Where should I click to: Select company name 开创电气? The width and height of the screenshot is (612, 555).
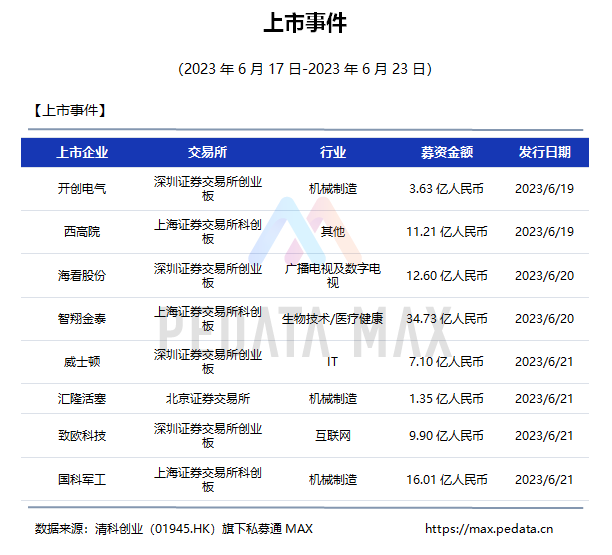82,189
